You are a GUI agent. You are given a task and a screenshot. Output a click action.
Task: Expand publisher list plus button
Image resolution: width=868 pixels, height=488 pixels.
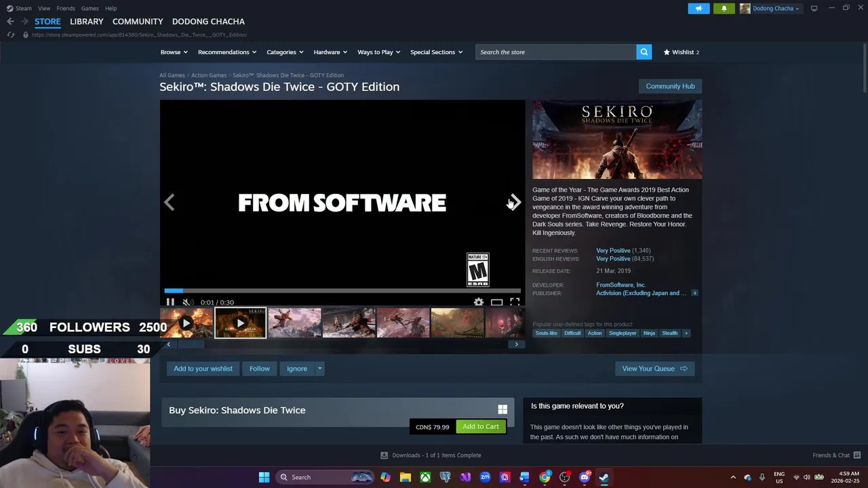click(x=694, y=293)
